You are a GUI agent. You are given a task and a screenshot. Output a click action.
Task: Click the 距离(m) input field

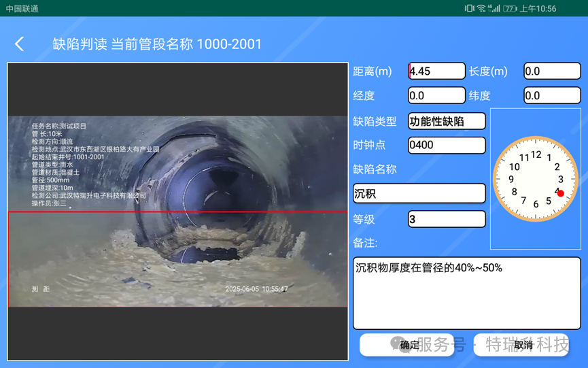[x=436, y=71]
